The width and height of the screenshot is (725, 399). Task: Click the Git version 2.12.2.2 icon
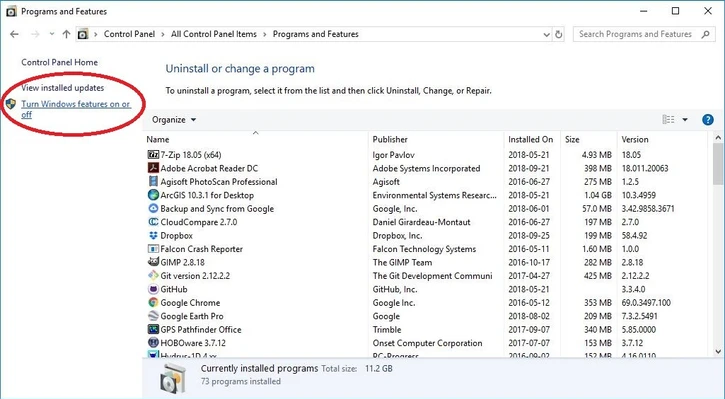(x=153, y=276)
